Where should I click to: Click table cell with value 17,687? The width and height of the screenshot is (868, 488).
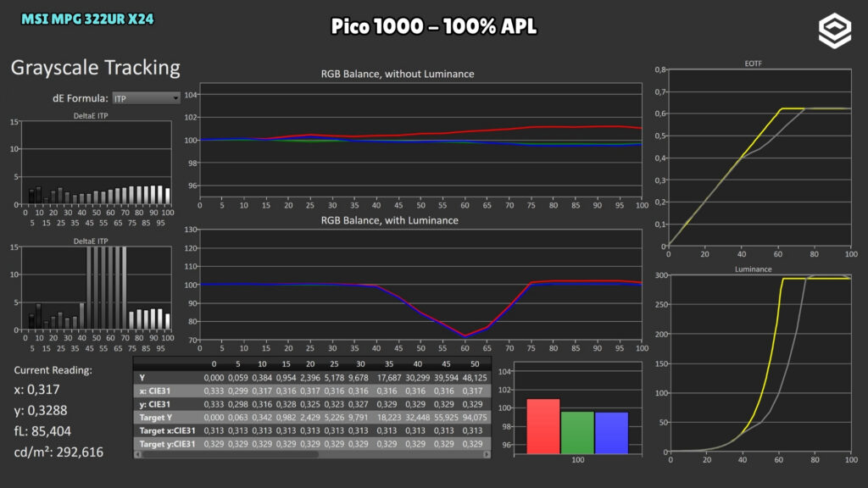coord(389,378)
